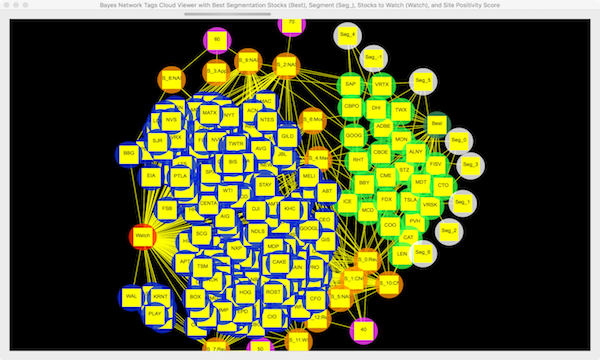Select the TWTR node
This screenshot has height=360, width=600.
pos(235,145)
